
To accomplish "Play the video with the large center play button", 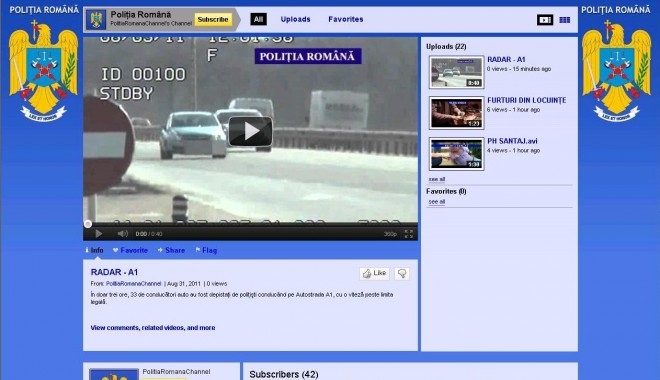I will coord(250,131).
